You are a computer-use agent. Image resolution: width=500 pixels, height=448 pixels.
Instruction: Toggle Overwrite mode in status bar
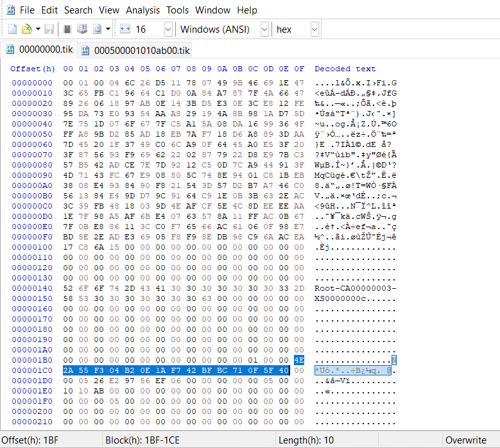(x=466, y=440)
